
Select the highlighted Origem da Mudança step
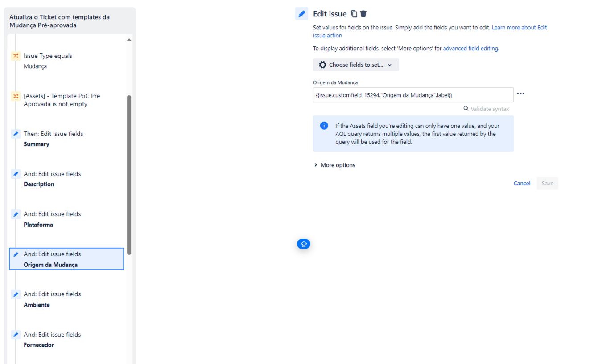pyautogui.click(x=66, y=259)
